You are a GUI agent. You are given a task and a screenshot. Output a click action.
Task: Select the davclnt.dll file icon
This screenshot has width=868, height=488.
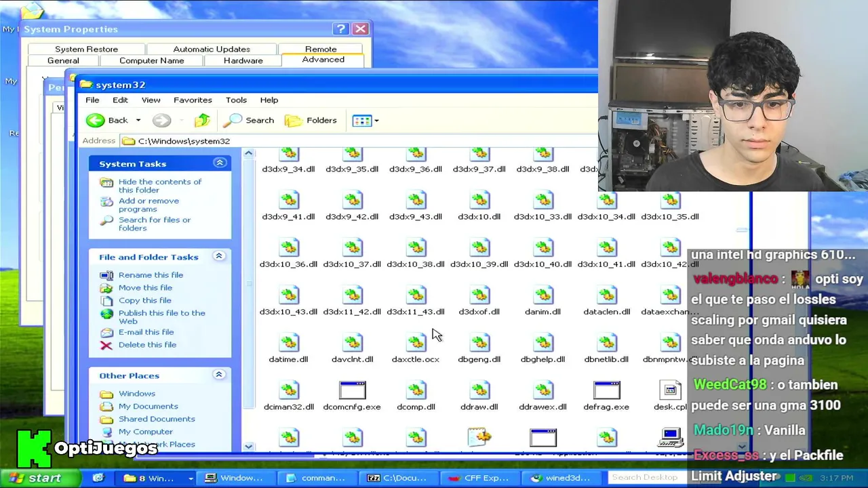[x=353, y=343]
